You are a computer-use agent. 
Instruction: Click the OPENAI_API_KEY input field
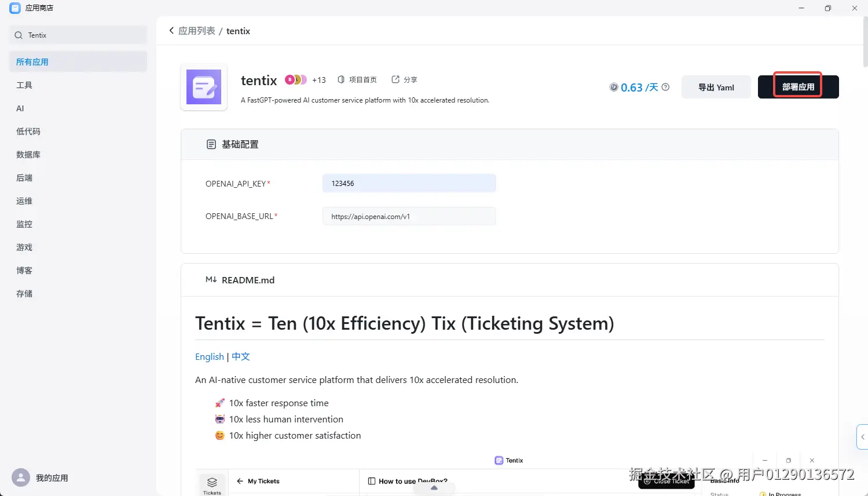[x=409, y=183]
